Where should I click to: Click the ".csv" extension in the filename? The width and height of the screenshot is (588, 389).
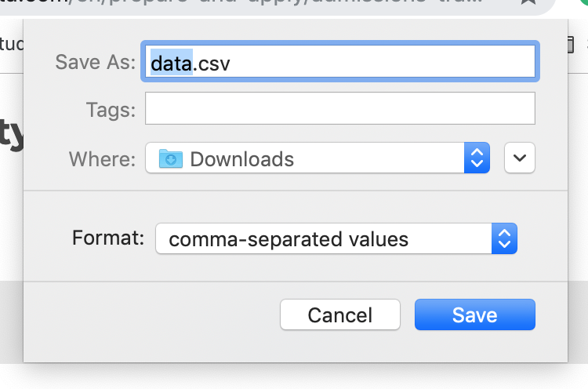point(212,62)
